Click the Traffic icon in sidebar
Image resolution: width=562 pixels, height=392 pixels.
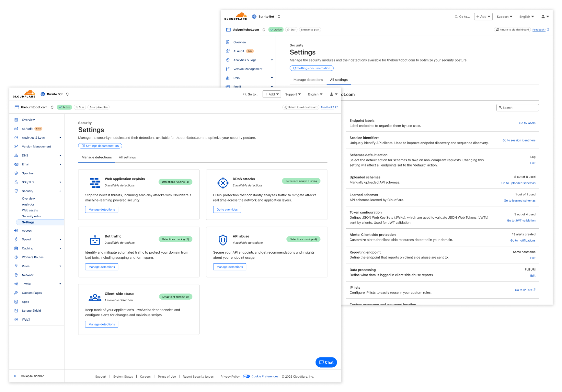point(16,284)
